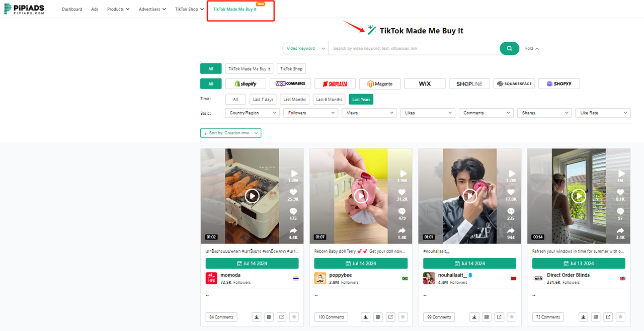The width and height of the screenshot is (644, 331).
Task: Select the Last Months time filter
Action: click(294, 100)
